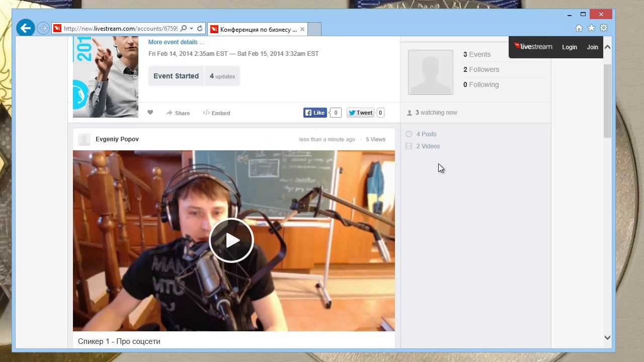Open the 2 Followers link

[481, 69]
